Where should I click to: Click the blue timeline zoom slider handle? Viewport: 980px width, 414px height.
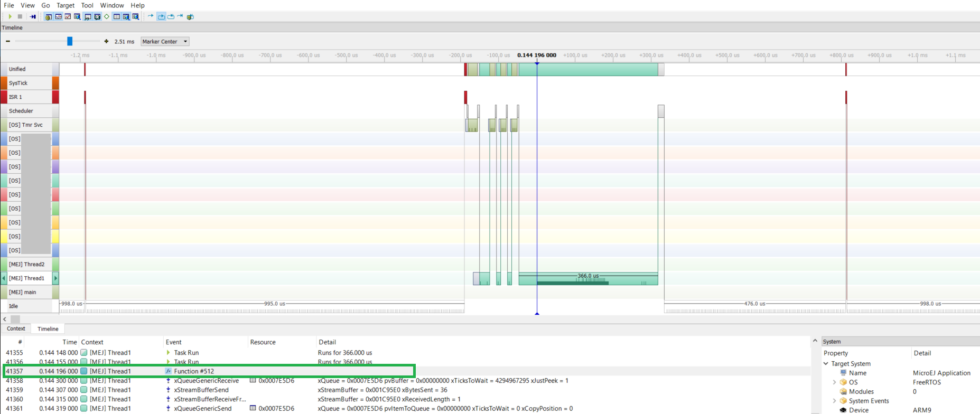(x=70, y=41)
